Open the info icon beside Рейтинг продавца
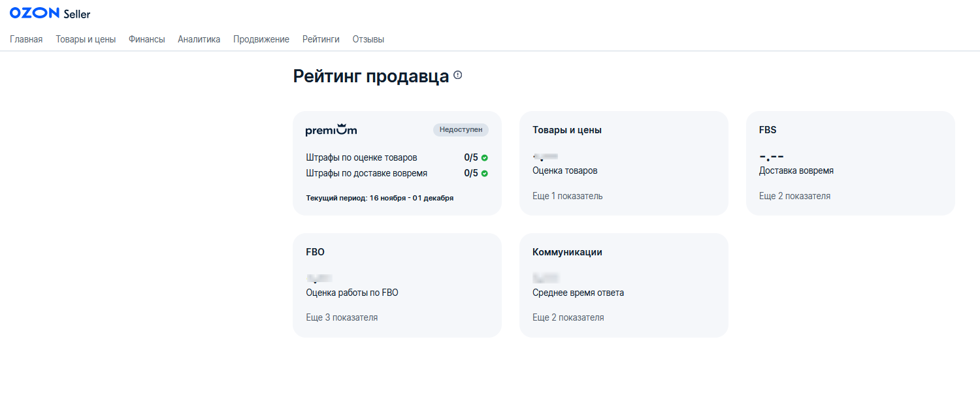 [x=458, y=75]
